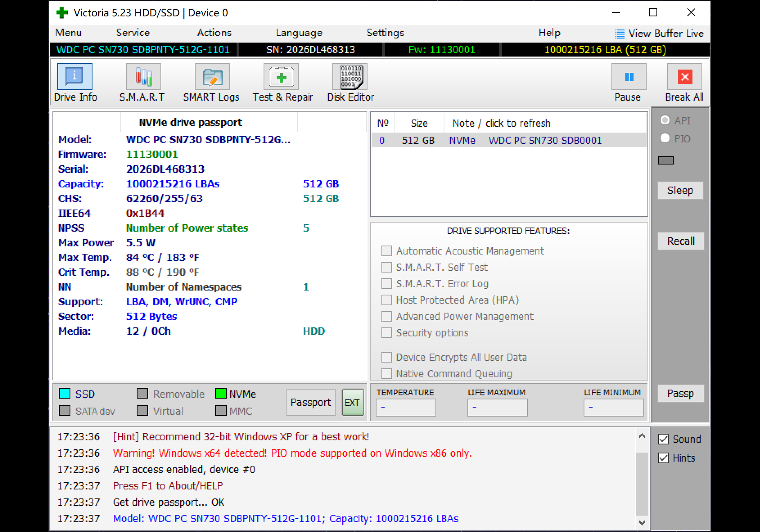Toggle Host Protected Area (HPA) checkbox
This screenshot has width=760, height=532.
point(386,300)
